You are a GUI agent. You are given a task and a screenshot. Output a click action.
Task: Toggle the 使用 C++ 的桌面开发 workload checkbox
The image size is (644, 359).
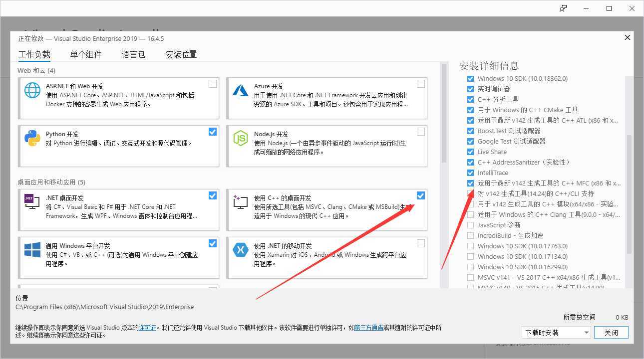pyautogui.click(x=421, y=195)
